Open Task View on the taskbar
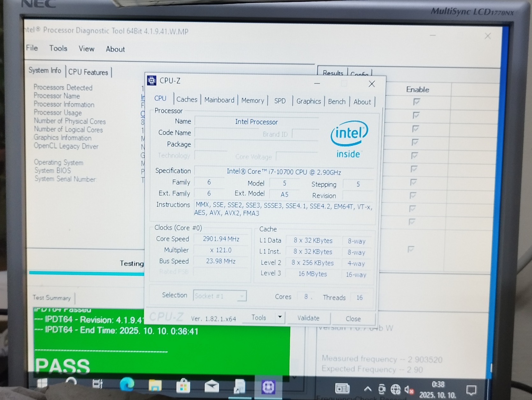Screen dimensions: 532x400 click(x=97, y=384)
